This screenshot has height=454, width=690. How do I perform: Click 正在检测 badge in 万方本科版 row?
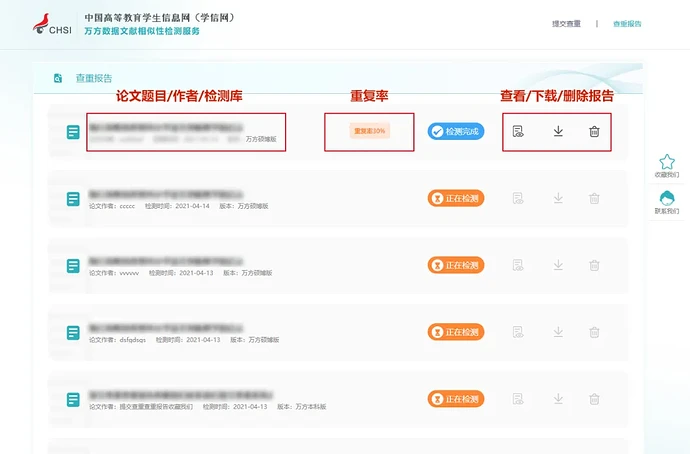click(x=456, y=399)
